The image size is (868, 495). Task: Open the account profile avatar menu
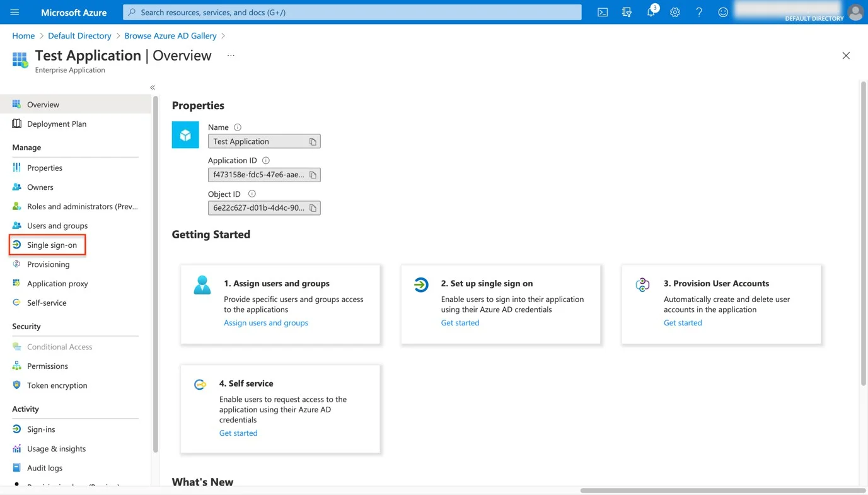tap(855, 12)
